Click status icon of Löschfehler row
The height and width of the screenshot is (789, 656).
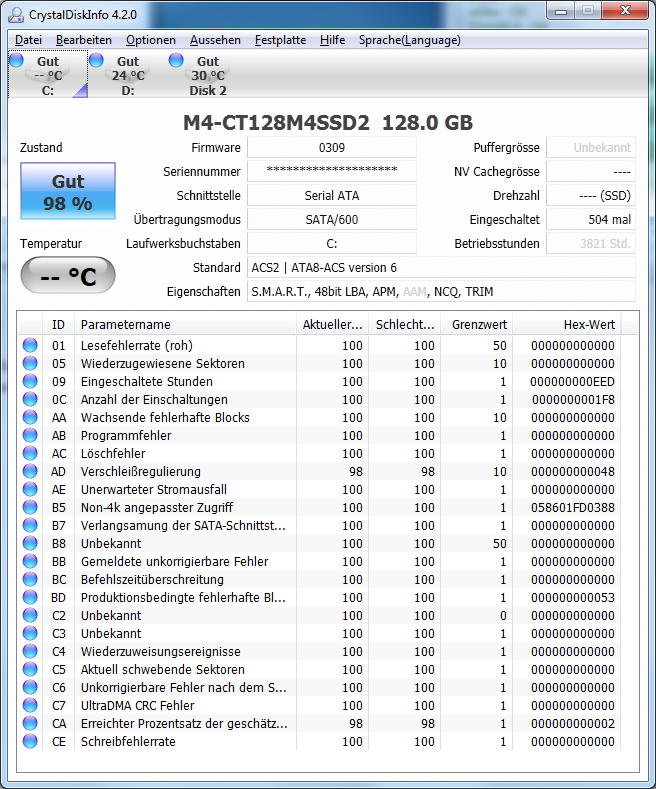pyautogui.click(x=30, y=453)
